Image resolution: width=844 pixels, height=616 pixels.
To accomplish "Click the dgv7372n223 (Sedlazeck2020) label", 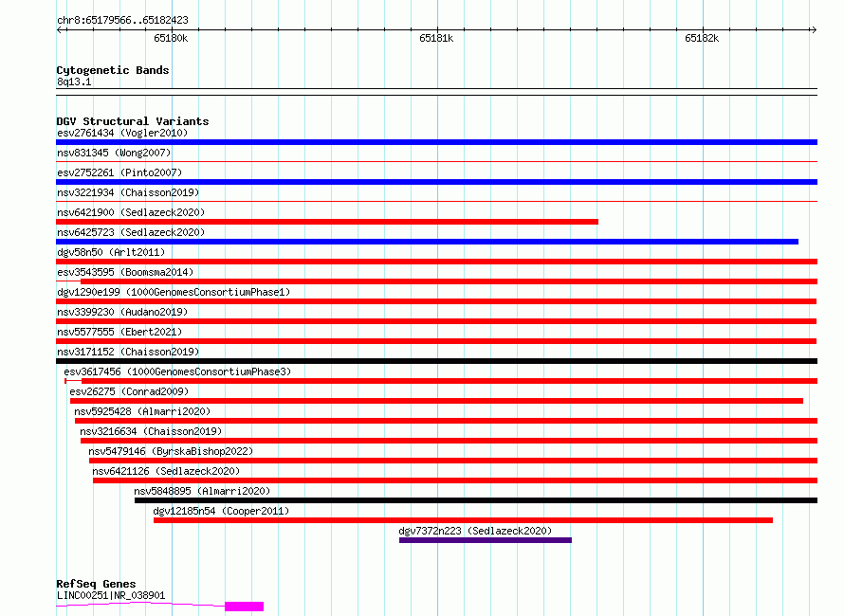I will (x=475, y=531).
